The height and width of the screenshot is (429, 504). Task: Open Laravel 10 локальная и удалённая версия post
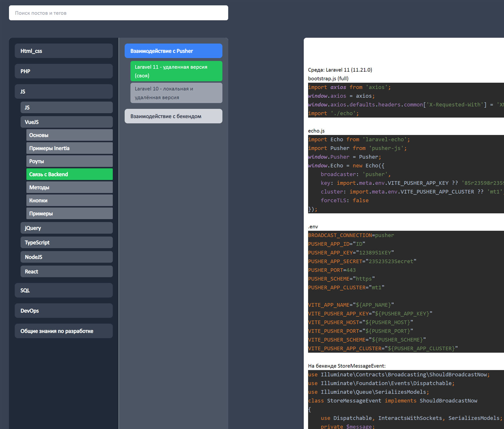[x=176, y=93]
